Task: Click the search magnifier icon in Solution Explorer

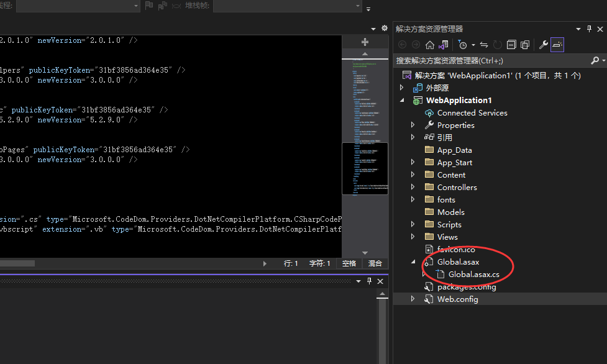Action: [595, 60]
